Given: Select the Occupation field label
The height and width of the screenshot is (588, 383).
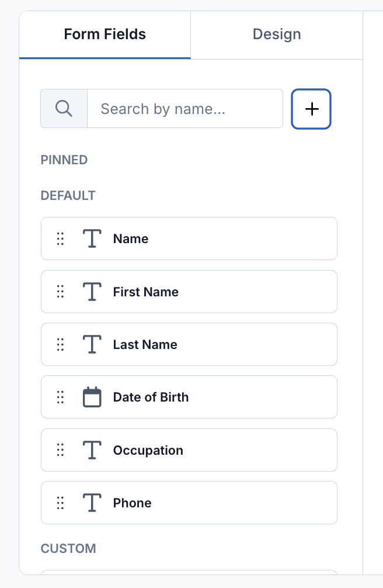Looking at the screenshot, I should click(x=148, y=451).
